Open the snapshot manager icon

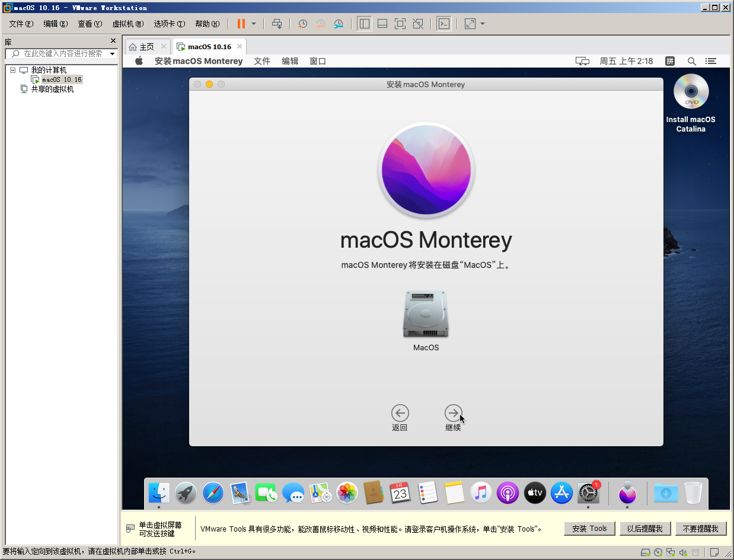339,24
